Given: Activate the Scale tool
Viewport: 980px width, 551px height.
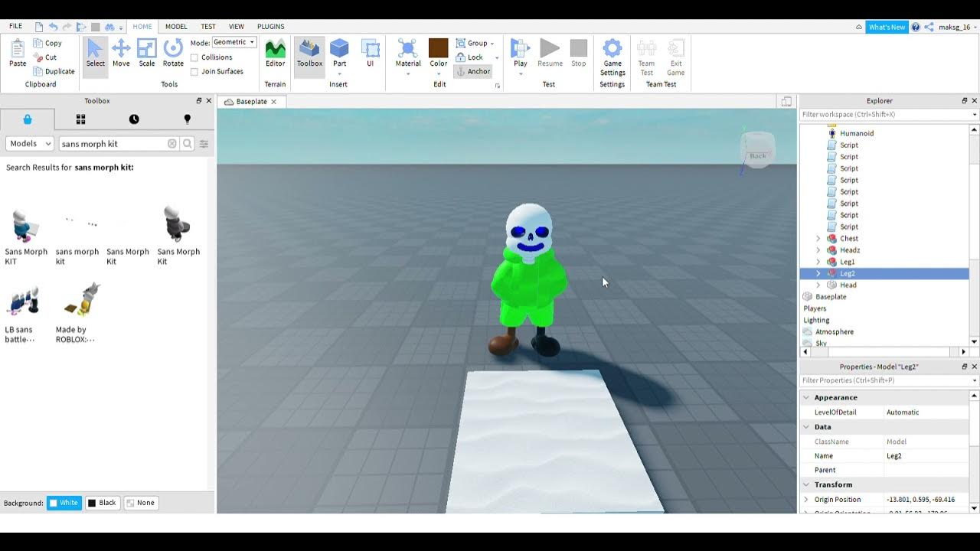Looking at the screenshot, I should click(x=147, y=54).
